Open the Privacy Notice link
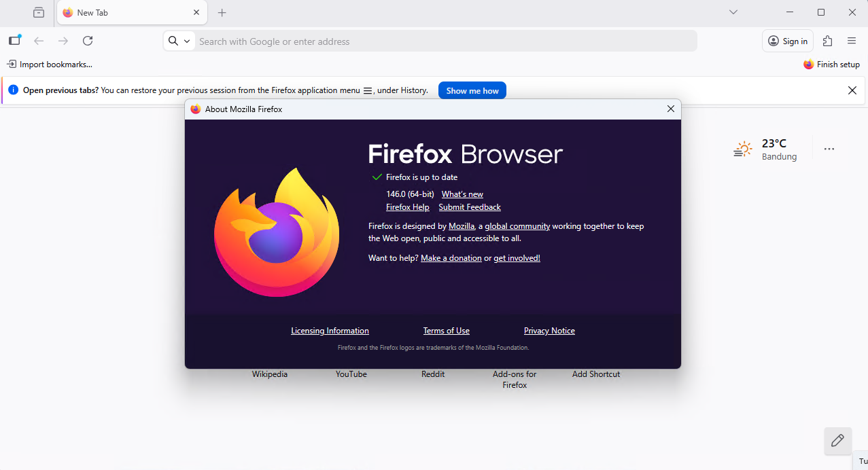The image size is (868, 470). [549, 331]
